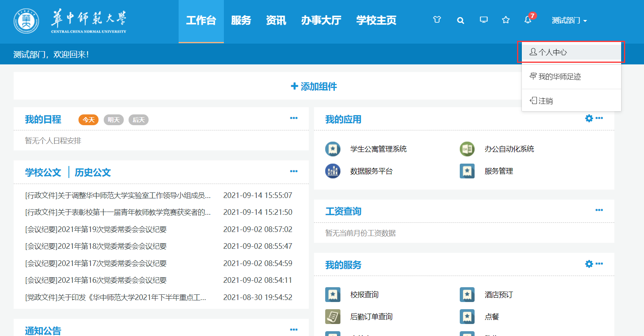Switch to the 历史公文 tab
644x336 pixels.
pos(93,172)
